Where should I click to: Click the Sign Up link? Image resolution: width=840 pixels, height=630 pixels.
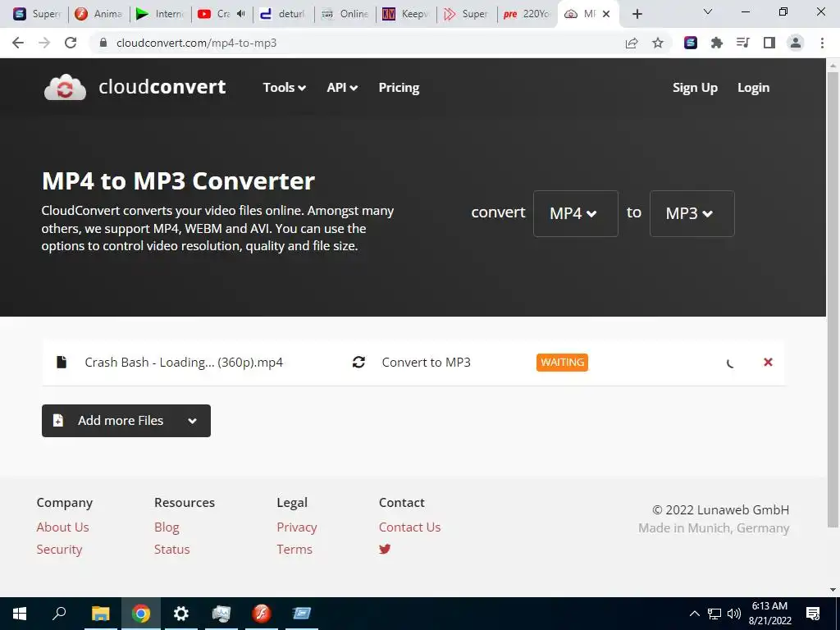695,87
